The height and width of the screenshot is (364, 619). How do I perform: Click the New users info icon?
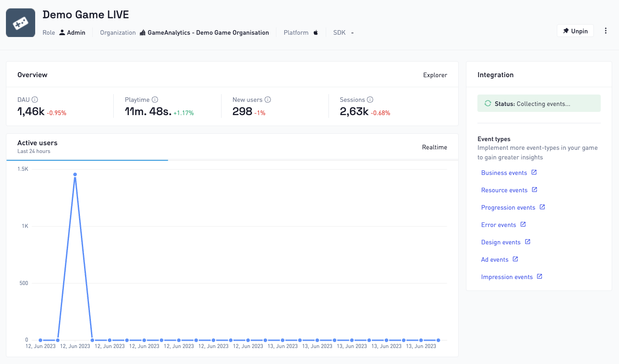tap(268, 100)
